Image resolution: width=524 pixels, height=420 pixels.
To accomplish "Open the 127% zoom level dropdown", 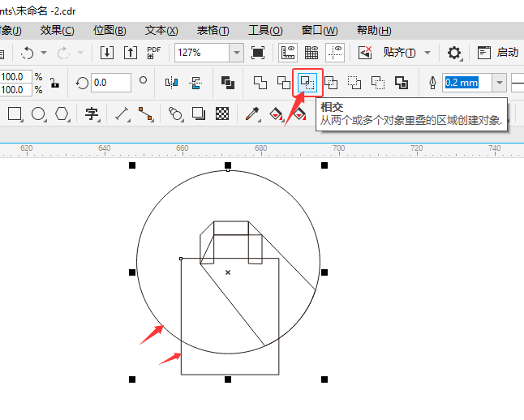I will (x=236, y=53).
